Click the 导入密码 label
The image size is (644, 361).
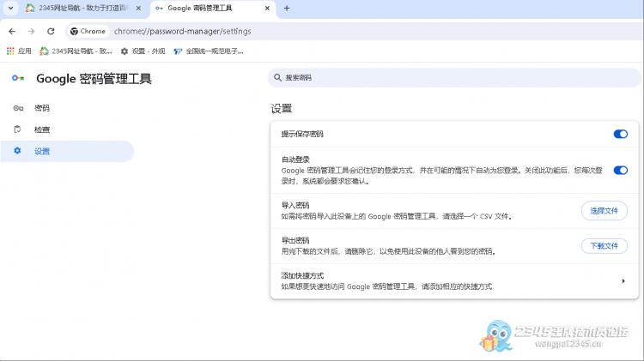pos(295,205)
